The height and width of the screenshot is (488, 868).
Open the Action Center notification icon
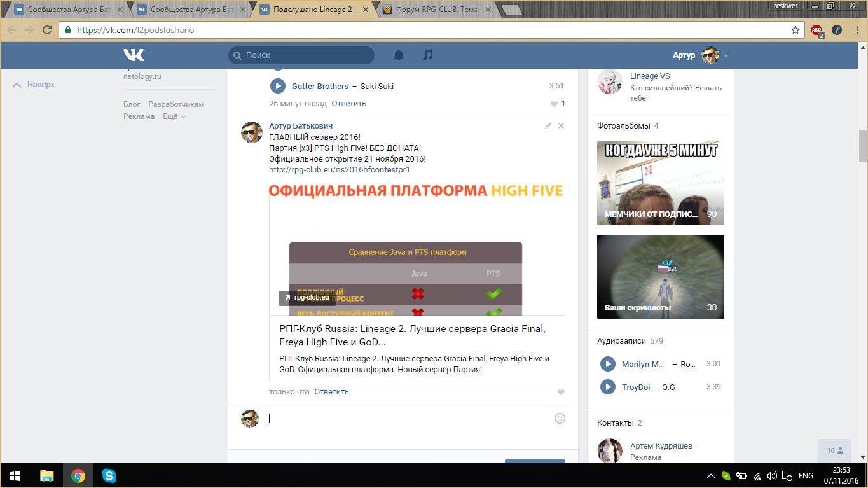click(787, 476)
